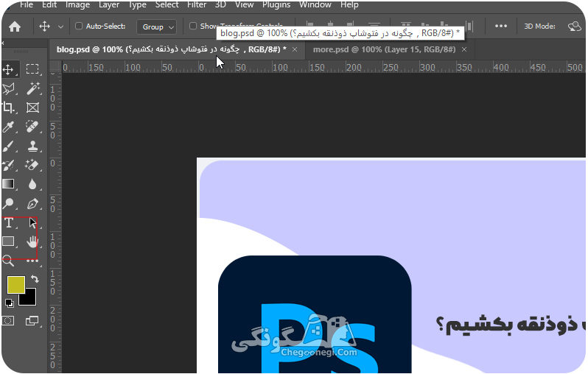Screen dimensions: 588x374
Task: Select the Frame tool
Action: tap(32, 108)
